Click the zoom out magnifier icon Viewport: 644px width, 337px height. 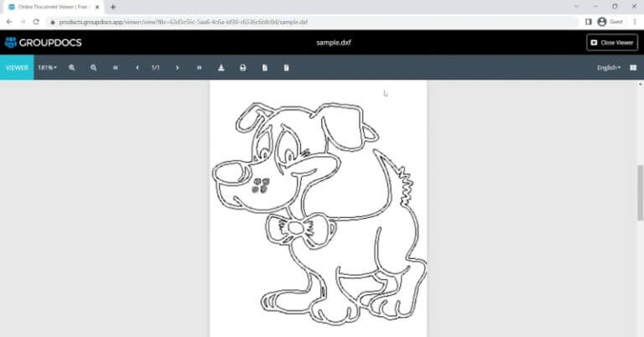(94, 68)
